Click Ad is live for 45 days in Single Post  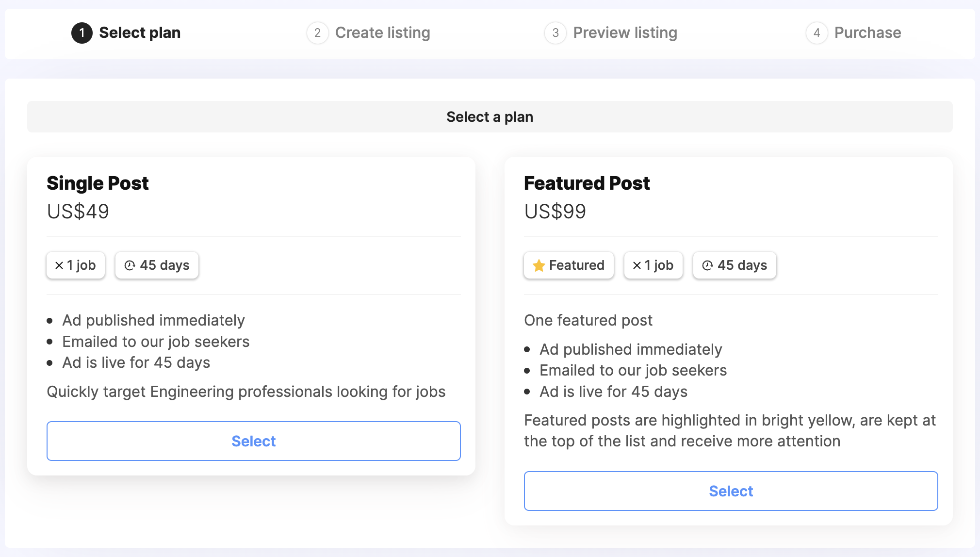click(x=136, y=362)
